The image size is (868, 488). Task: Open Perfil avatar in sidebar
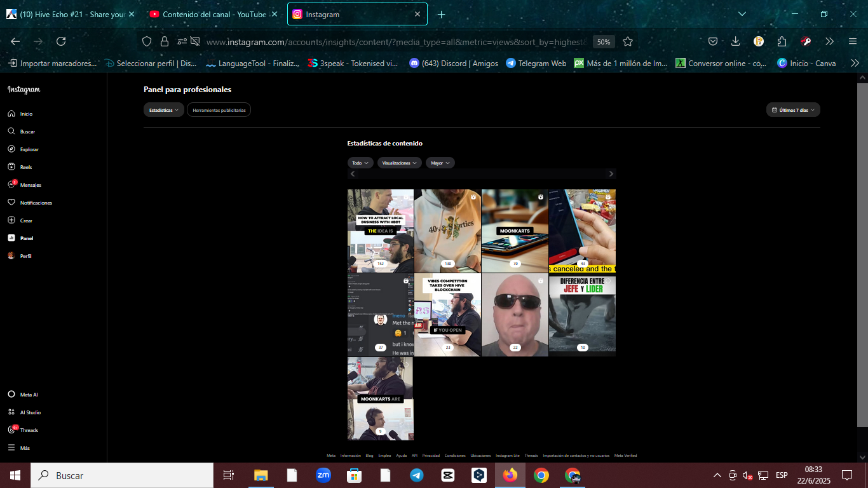11,256
